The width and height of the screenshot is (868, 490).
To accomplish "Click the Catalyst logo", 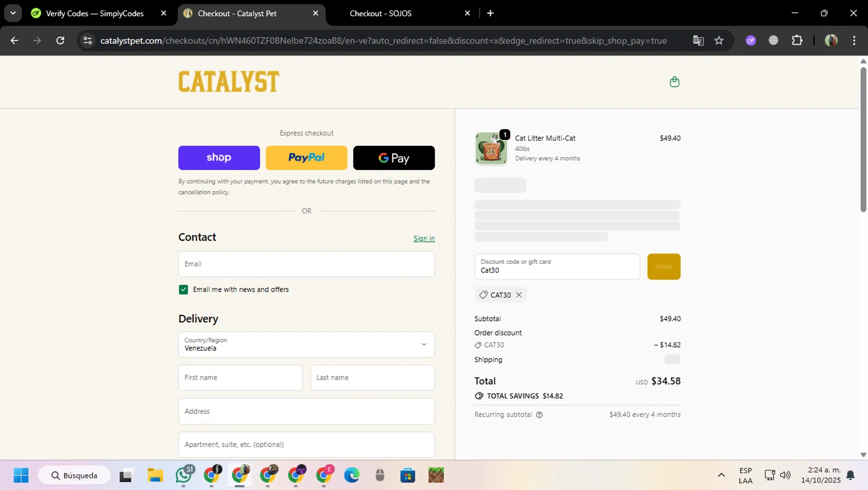I will (x=229, y=82).
